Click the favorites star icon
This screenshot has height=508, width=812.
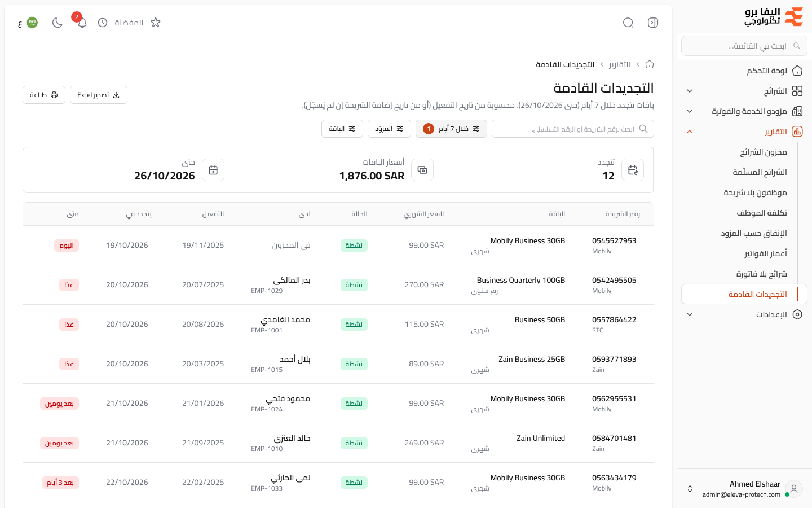click(156, 23)
